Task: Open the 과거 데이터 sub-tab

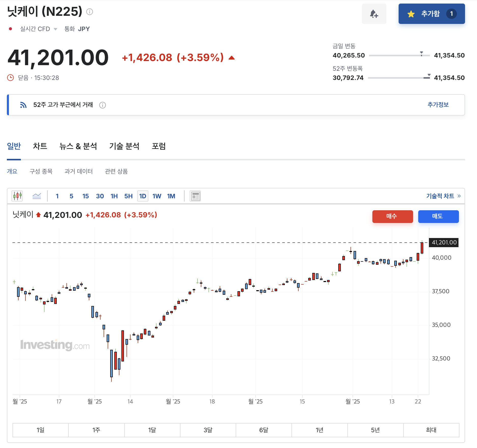Action: [78, 171]
